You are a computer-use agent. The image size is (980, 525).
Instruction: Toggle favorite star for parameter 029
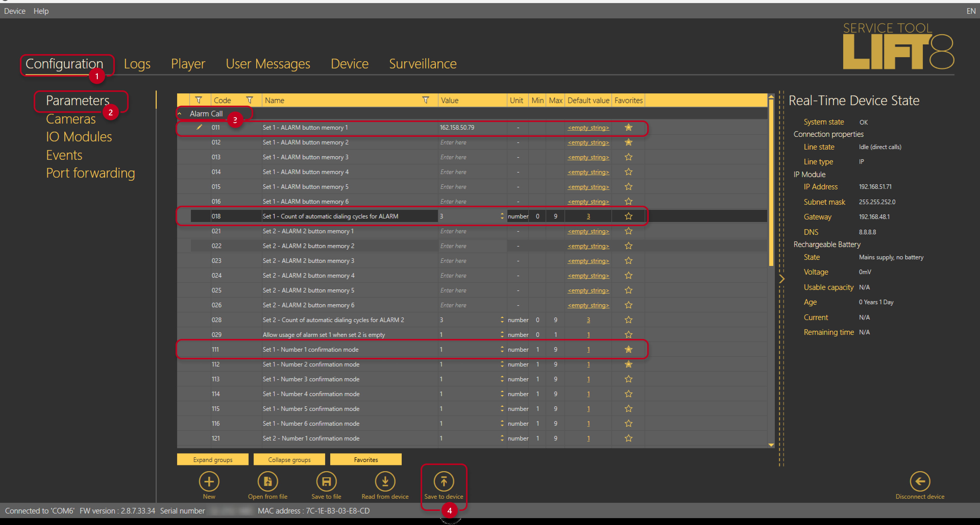click(x=629, y=334)
